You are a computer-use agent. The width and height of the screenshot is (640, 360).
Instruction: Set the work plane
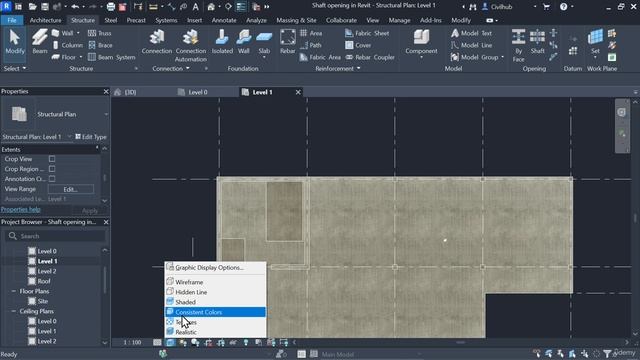pyautogui.click(x=595, y=42)
